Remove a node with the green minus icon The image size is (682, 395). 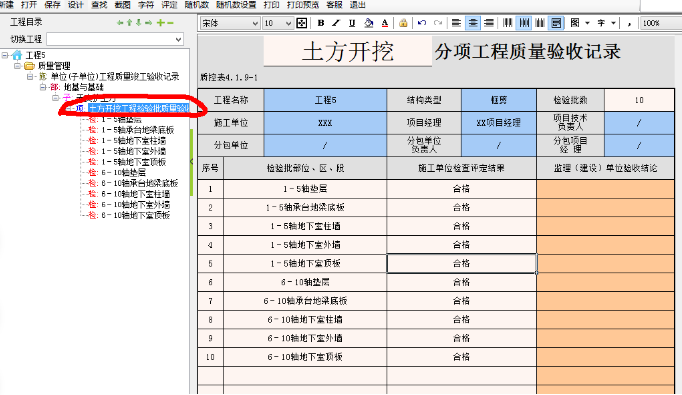pyautogui.click(x=170, y=23)
